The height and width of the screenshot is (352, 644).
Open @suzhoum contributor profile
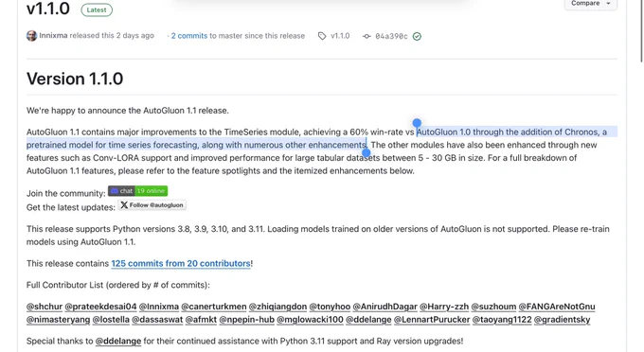pos(493,307)
